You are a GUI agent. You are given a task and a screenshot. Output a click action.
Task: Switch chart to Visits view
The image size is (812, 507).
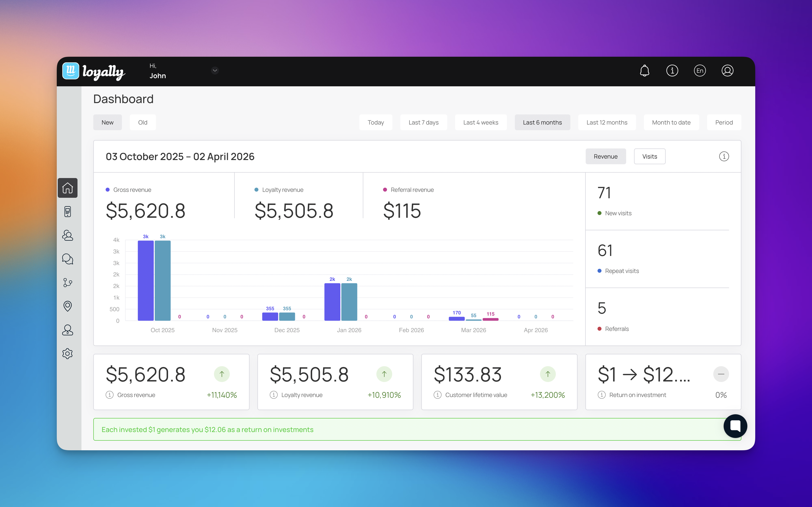649,157
